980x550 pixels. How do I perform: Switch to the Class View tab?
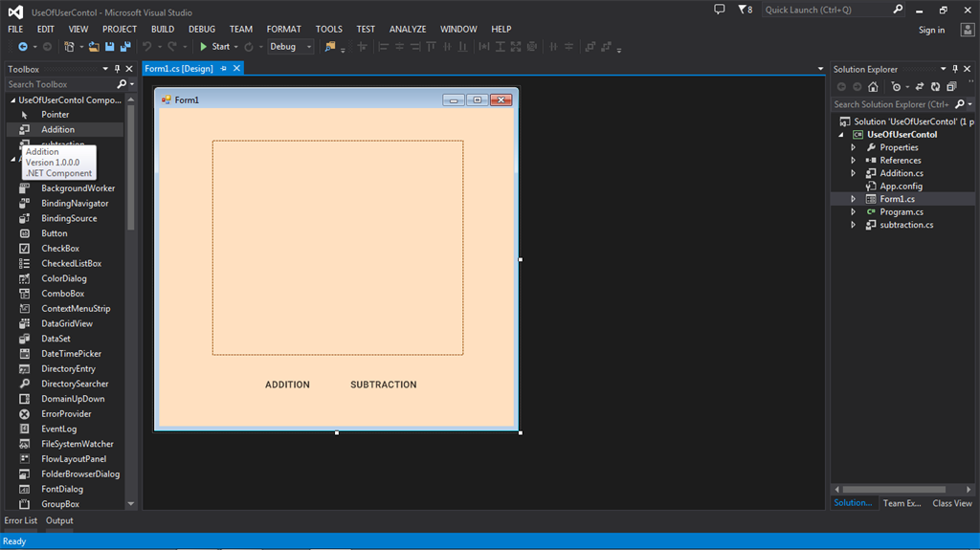pos(951,503)
